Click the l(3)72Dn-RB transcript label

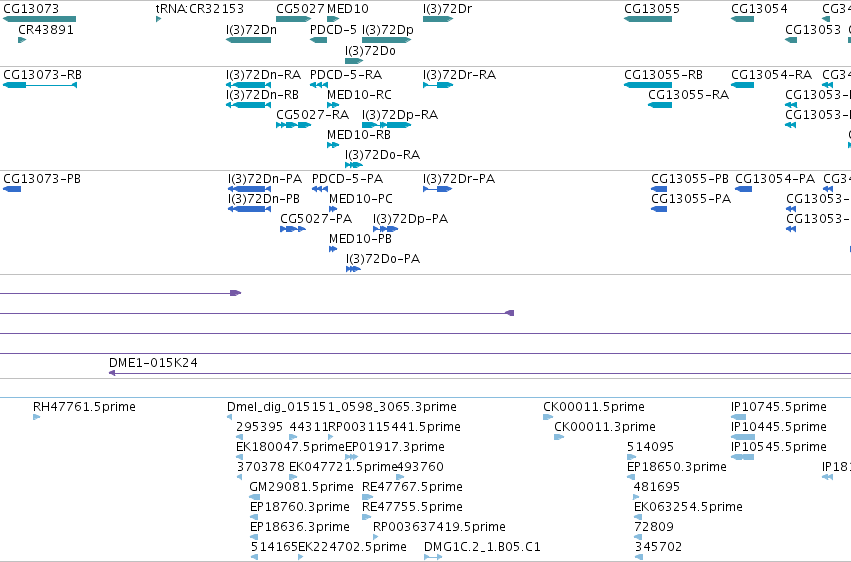[x=262, y=95]
